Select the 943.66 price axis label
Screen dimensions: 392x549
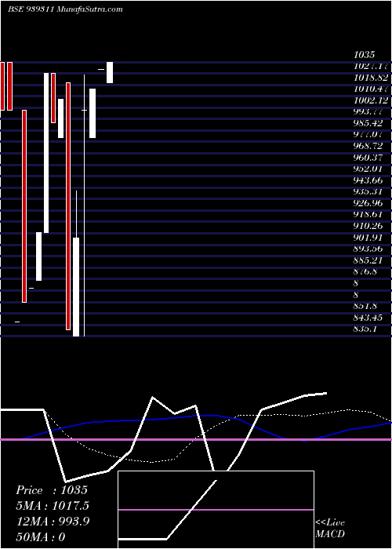coord(368,180)
